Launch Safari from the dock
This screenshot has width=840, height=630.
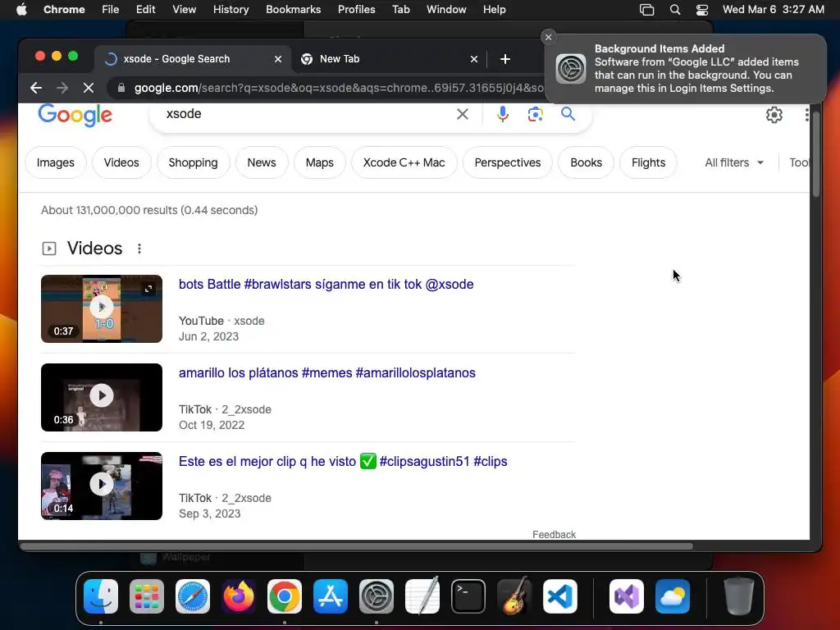(193, 596)
